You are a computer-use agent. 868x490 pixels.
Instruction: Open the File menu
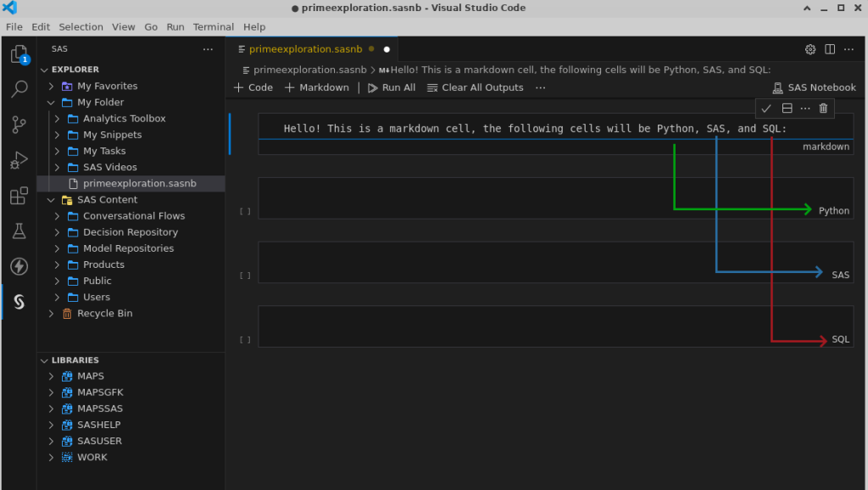click(x=14, y=27)
